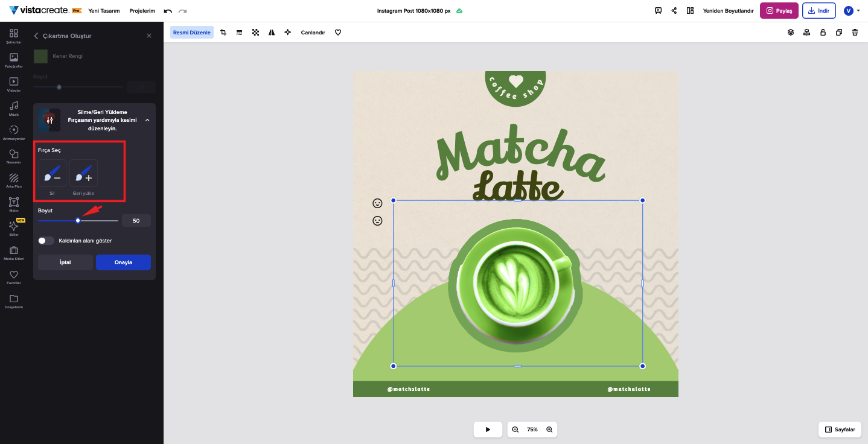This screenshot has width=868, height=444.
Task: Open the Yeni Tasarım menu
Action: (104, 11)
